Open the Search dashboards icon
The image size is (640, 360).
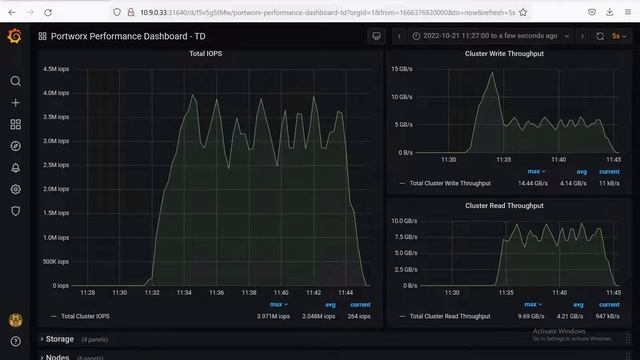16,81
